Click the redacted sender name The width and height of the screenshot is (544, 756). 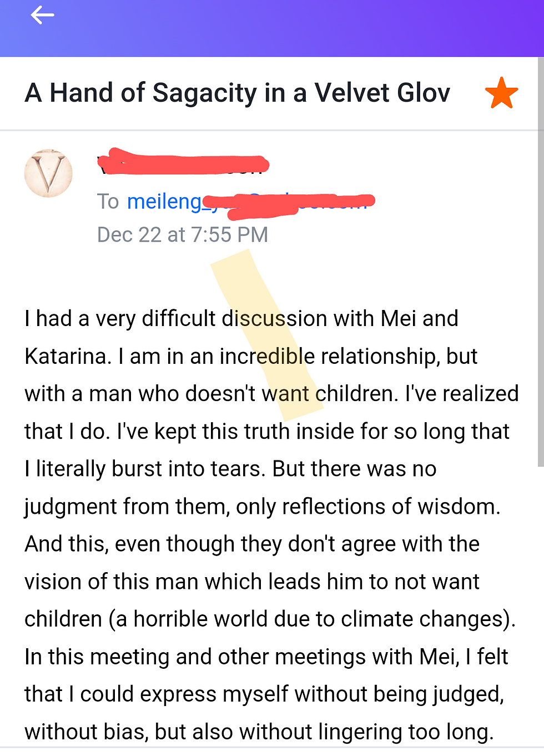(x=182, y=164)
